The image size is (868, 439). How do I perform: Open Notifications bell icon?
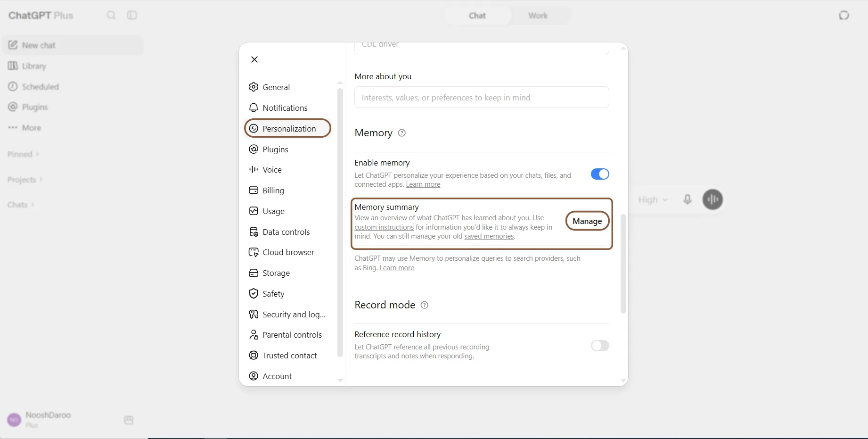(254, 108)
